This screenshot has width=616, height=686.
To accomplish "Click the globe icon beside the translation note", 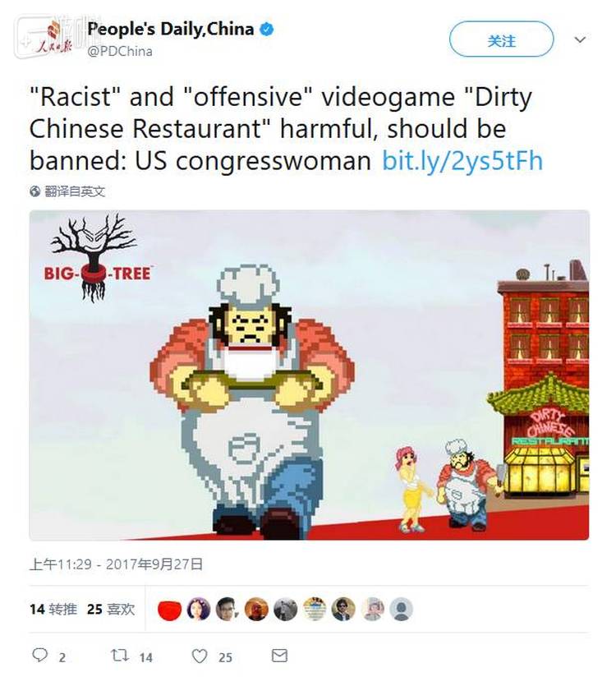I will pyautogui.click(x=35, y=191).
